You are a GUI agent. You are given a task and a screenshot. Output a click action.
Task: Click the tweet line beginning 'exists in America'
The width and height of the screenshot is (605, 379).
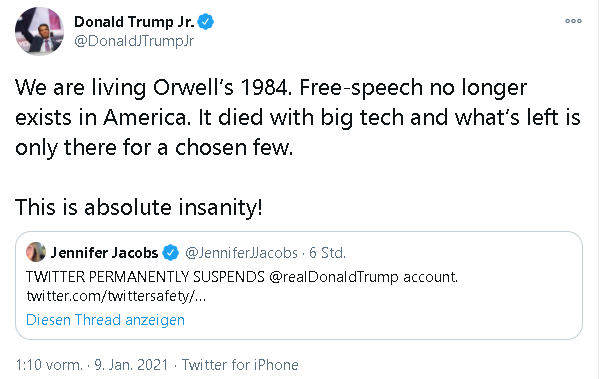click(x=297, y=118)
